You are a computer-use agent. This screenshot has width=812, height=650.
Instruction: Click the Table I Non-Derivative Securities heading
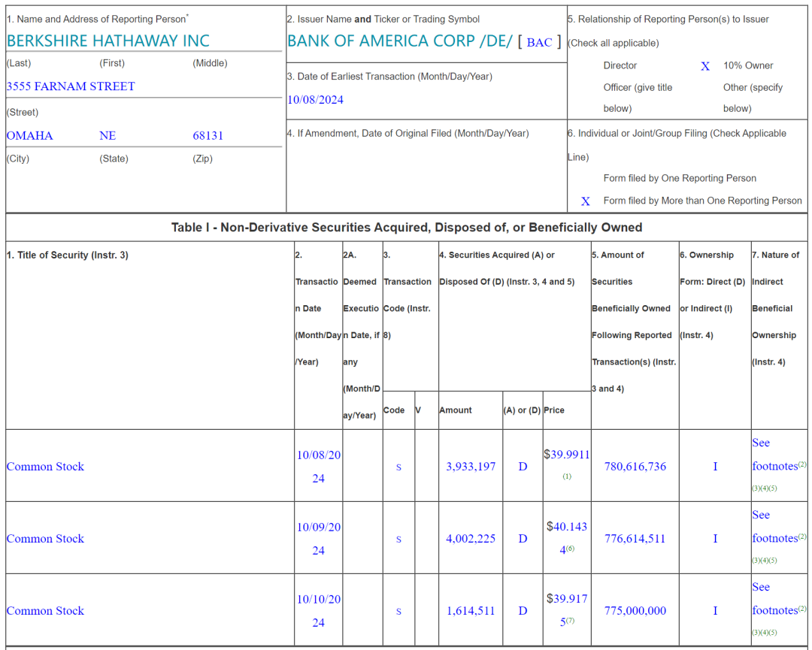click(407, 227)
